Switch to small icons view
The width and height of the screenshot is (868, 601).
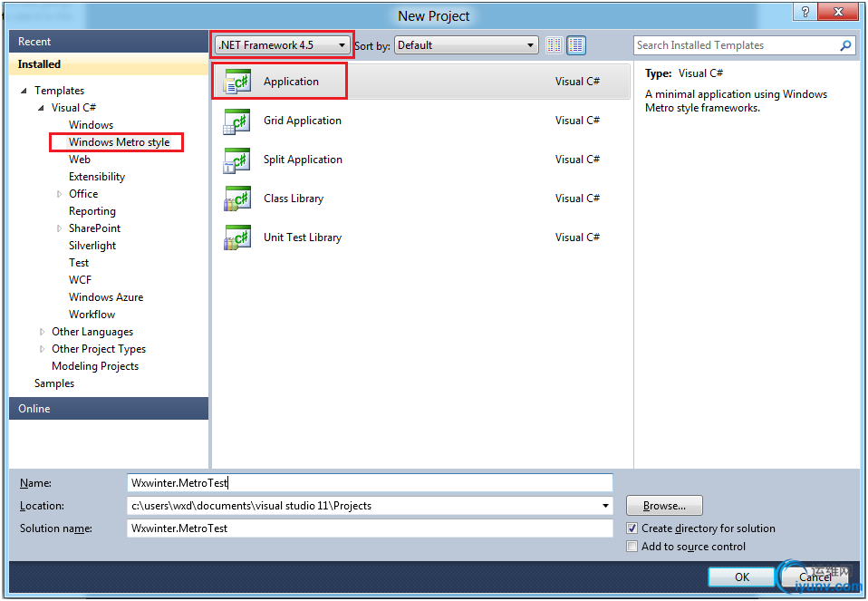pos(555,45)
